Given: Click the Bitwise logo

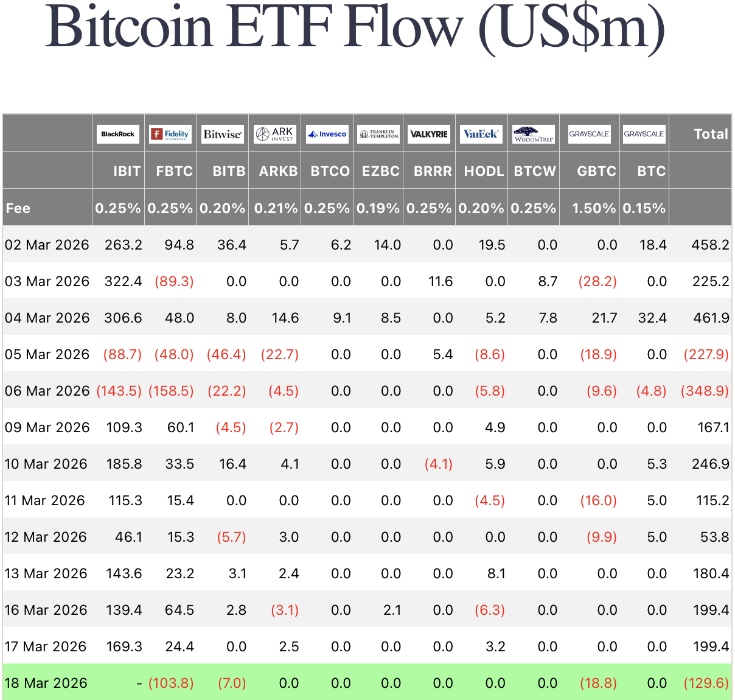Looking at the screenshot, I should coord(222,134).
